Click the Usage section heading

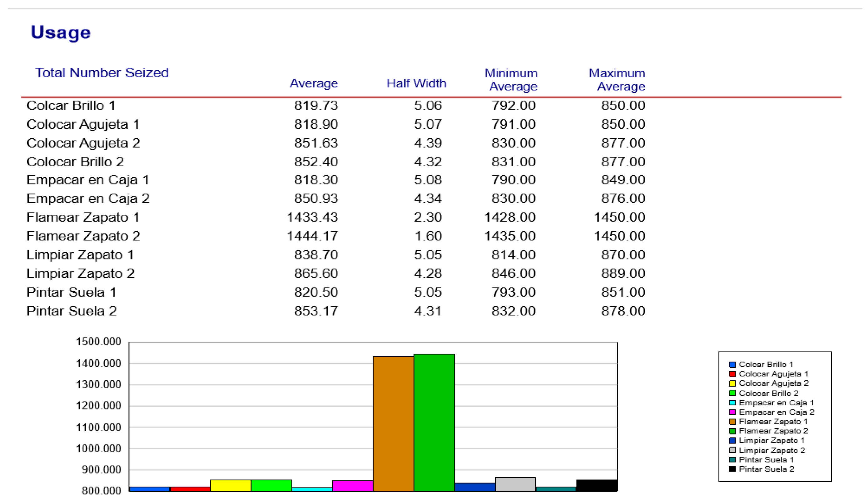(x=61, y=33)
